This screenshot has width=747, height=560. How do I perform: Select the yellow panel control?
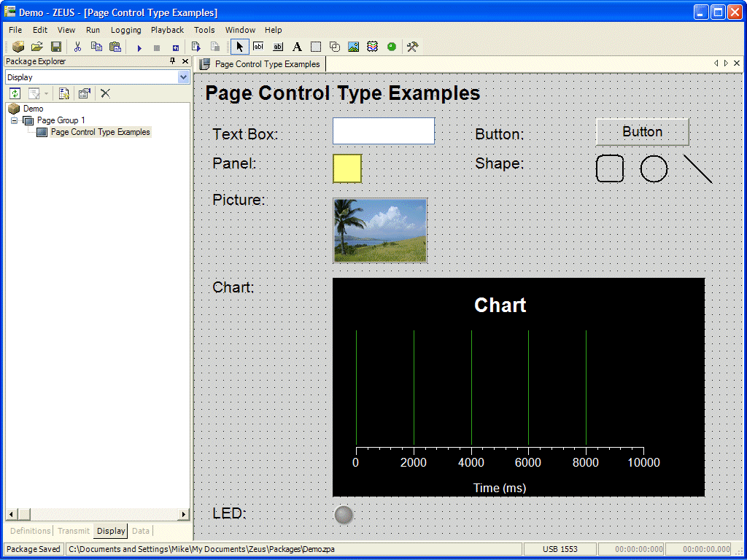coord(347,168)
